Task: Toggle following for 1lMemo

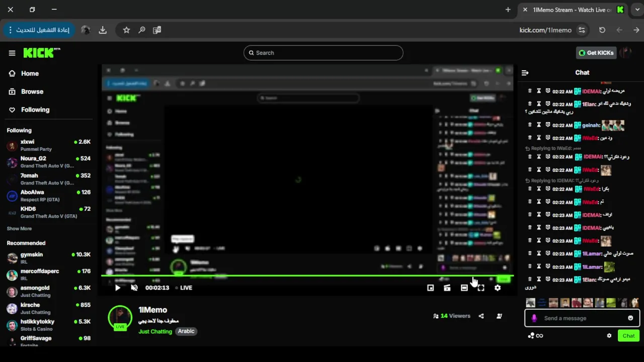Action: [x=499, y=316]
